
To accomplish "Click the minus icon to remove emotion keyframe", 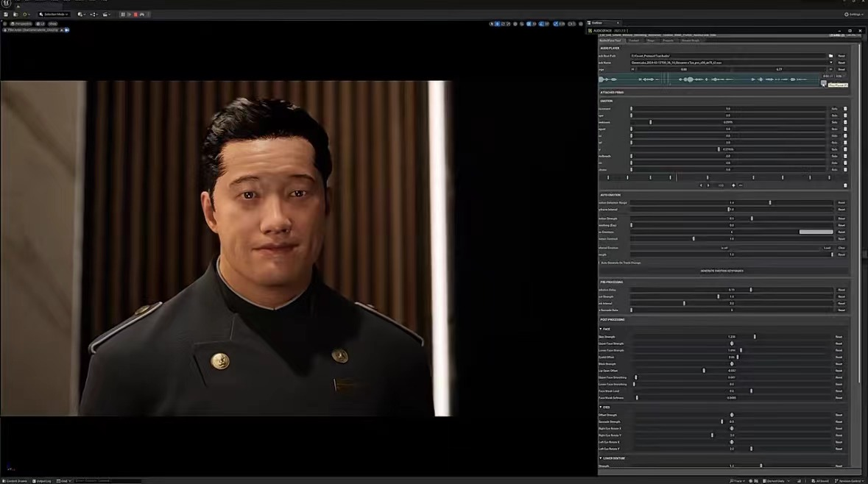I will coord(741,185).
